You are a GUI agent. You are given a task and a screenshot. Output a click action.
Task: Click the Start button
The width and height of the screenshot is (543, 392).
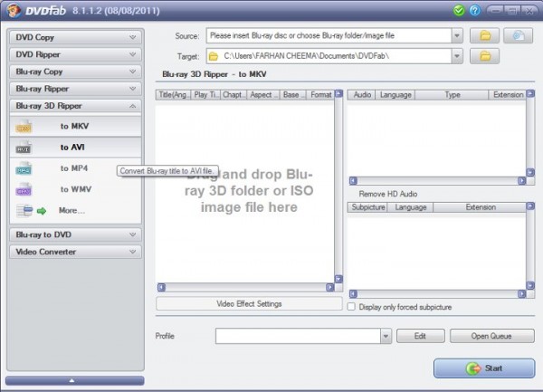[484, 368]
